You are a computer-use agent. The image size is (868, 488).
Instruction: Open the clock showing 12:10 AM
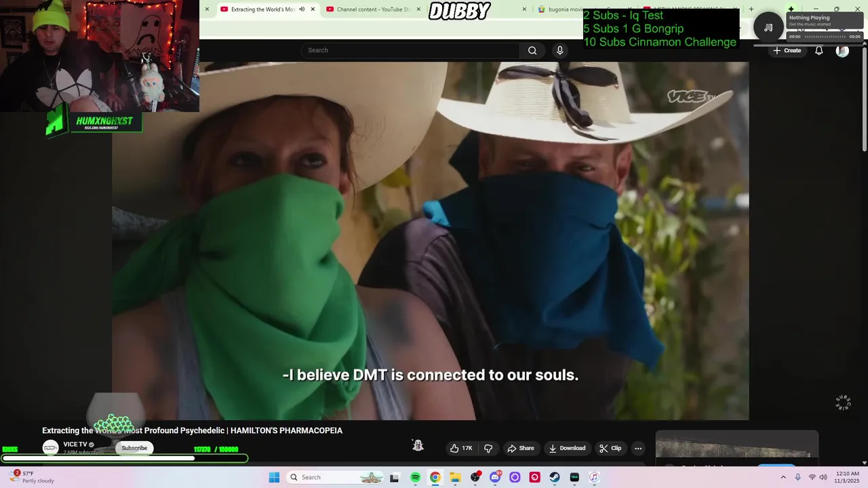point(848,477)
